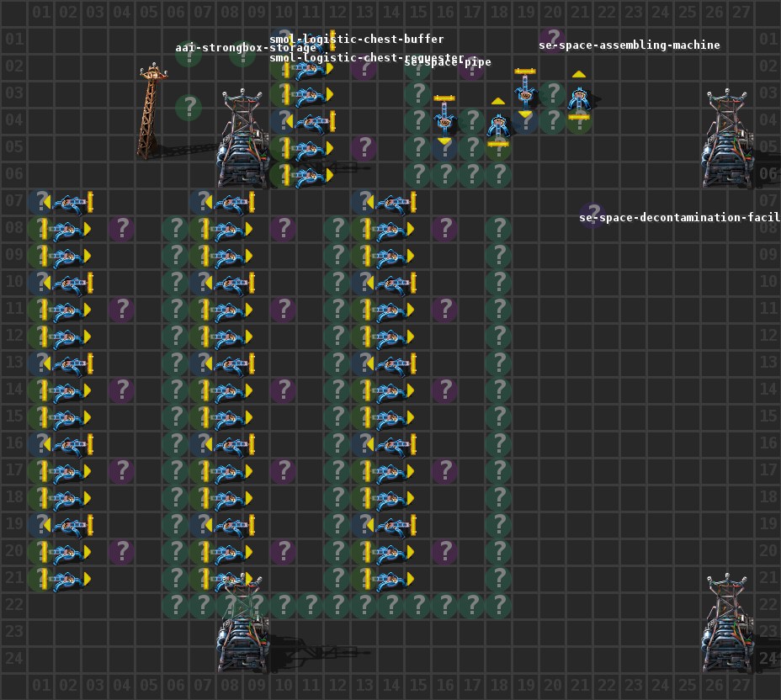Image resolution: width=781 pixels, height=700 pixels.
Task: Click the upward inserter in column 18 near row 05
Action: [x=498, y=123]
